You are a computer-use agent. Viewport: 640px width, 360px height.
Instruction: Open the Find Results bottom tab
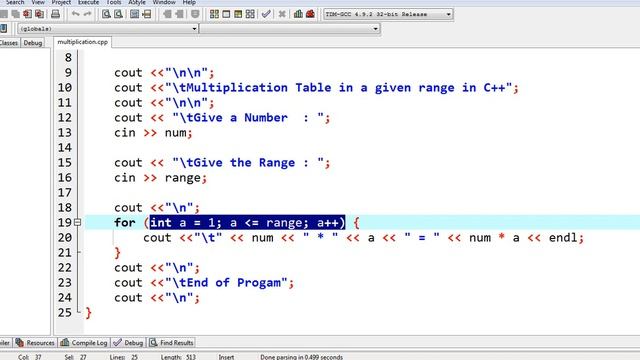coord(171,343)
